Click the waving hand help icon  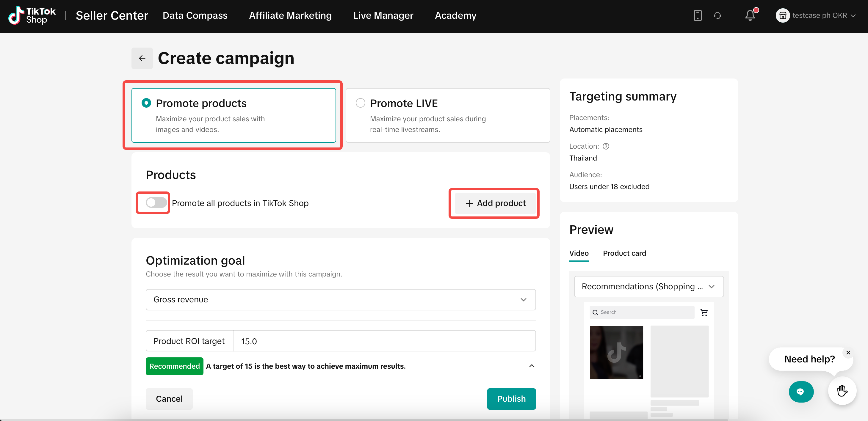(842, 391)
